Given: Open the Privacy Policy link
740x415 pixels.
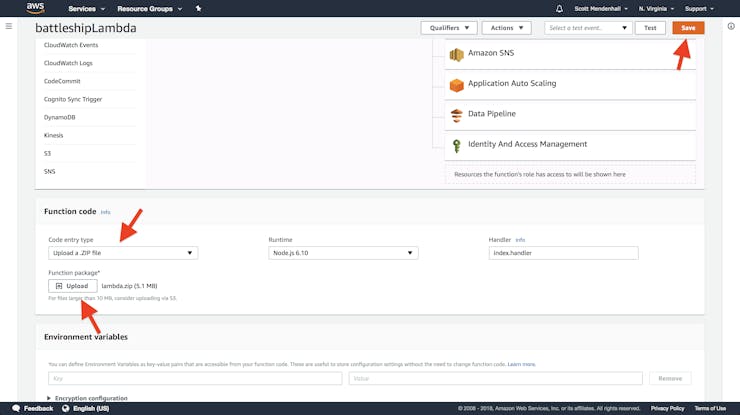Looking at the screenshot, I should pos(667,408).
